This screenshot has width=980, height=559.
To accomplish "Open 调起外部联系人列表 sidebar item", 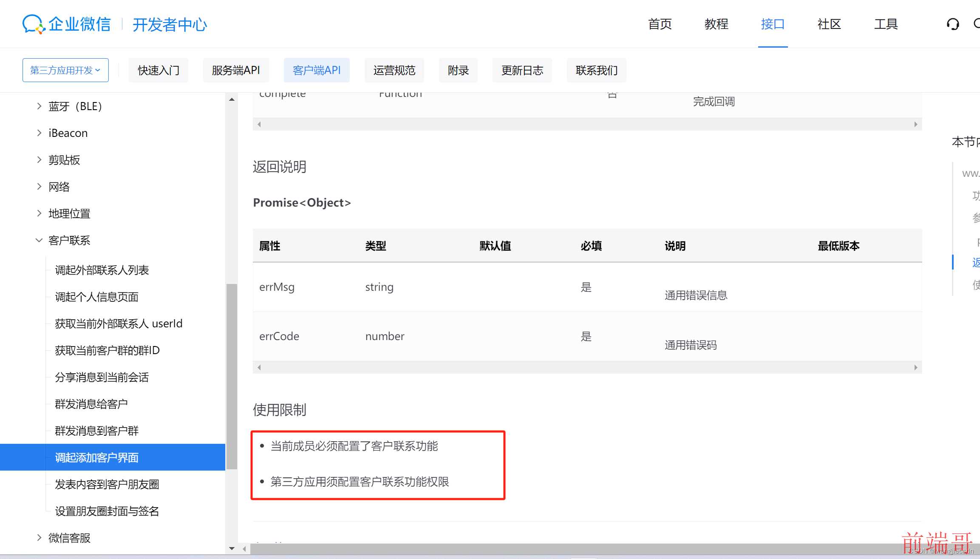I will tap(102, 270).
